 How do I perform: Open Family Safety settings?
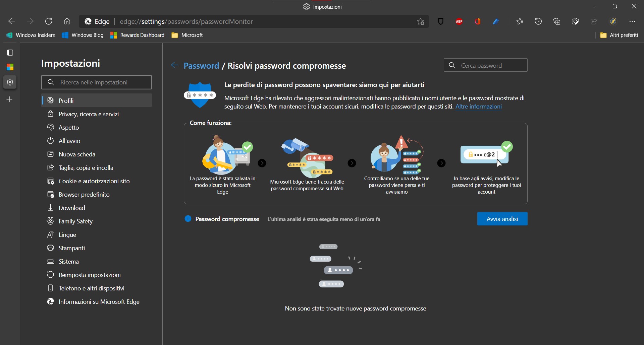coord(97,221)
